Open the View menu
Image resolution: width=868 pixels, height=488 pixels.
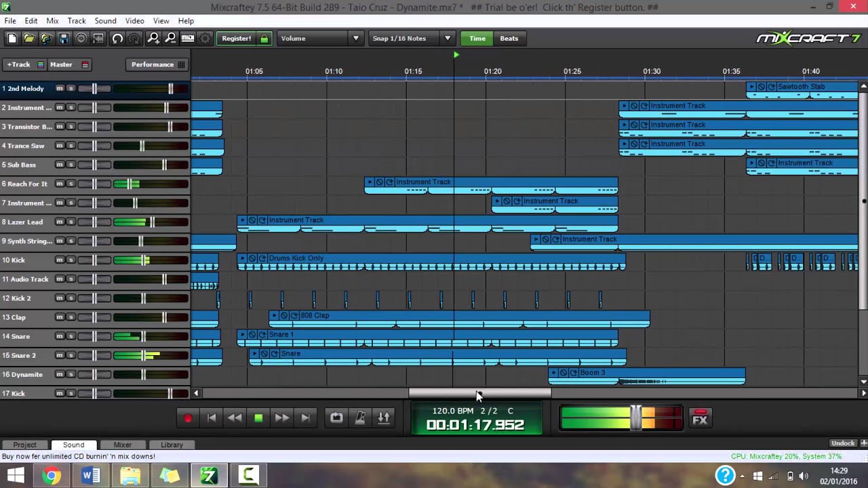pyautogui.click(x=161, y=21)
